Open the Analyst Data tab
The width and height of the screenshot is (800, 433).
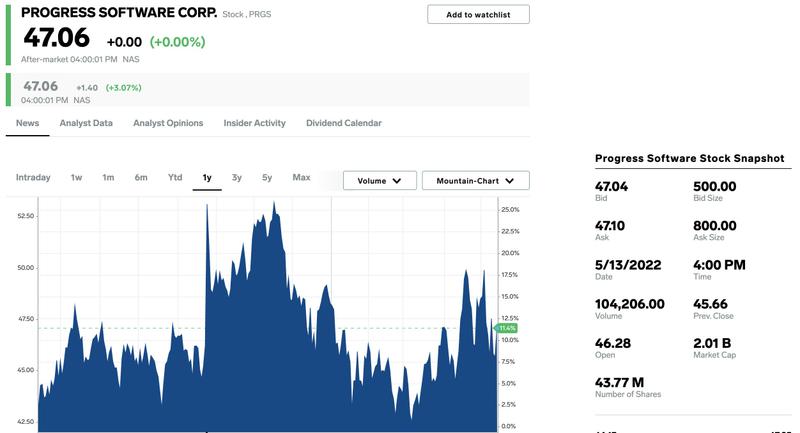click(x=86, y=123)
